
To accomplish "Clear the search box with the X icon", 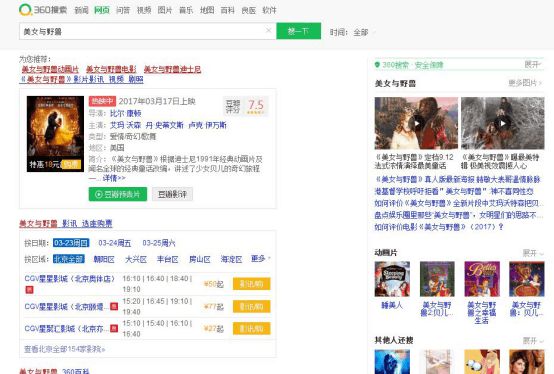I will click(x=269, y=31).
